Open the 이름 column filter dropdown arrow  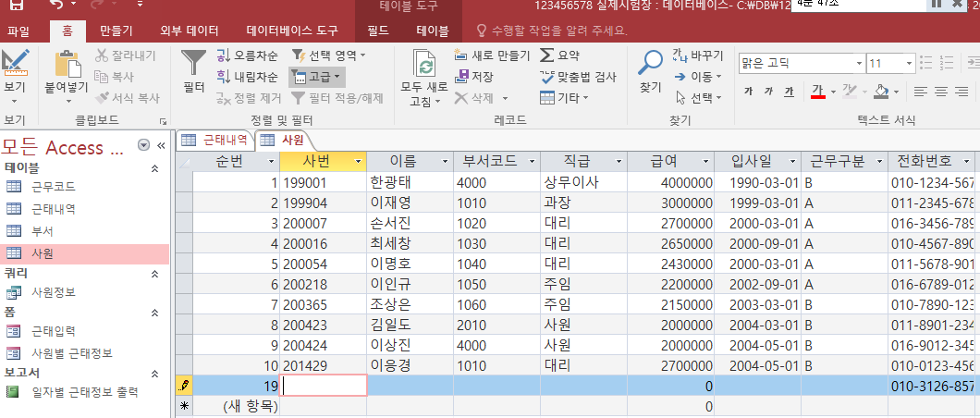point(443,162)
